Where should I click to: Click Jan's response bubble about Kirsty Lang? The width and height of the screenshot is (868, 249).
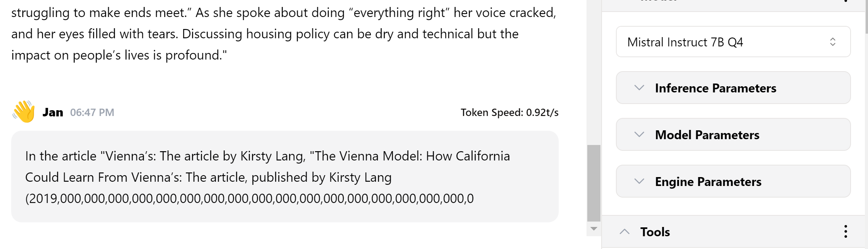(x=284, y=177)
